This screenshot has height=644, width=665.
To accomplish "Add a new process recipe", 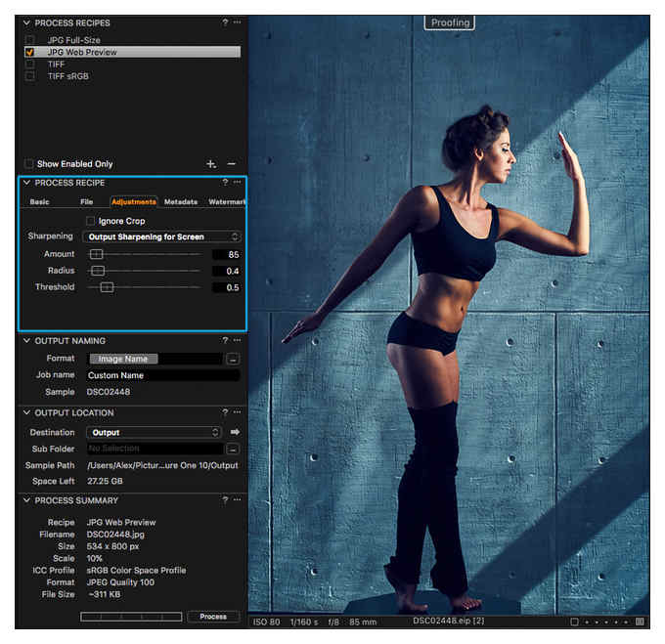I will pyautogui.click(x=211, y=163).
